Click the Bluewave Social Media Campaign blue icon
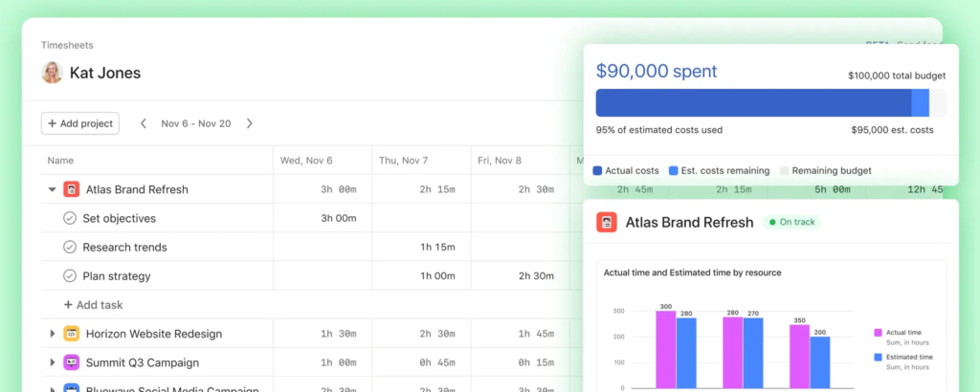This screenshot has height=392, width=980. coord(71,387)
